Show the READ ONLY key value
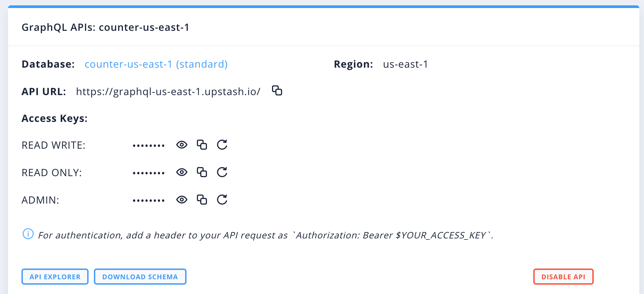 point(182,172)
